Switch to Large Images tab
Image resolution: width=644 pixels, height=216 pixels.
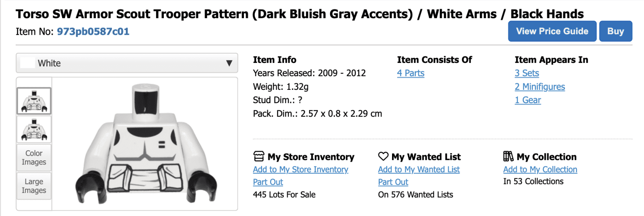click(34, 186)
